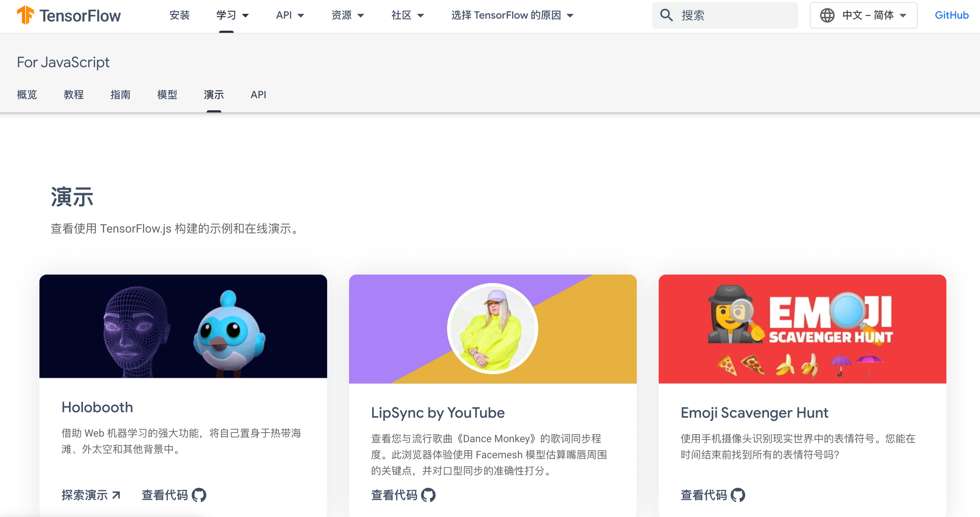Switch to the 模型 tab
This screenshot has width=980, height=517.
tap(167, 94)
